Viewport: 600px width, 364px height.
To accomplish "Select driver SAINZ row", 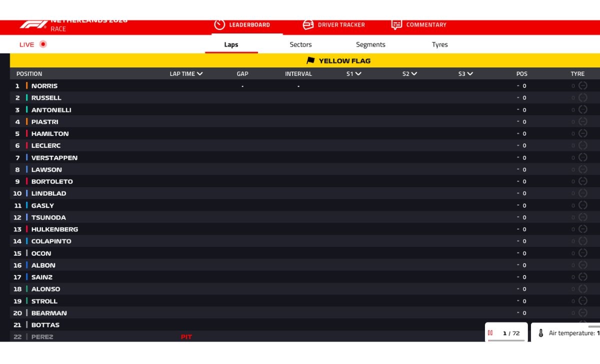I will point(305,277).
